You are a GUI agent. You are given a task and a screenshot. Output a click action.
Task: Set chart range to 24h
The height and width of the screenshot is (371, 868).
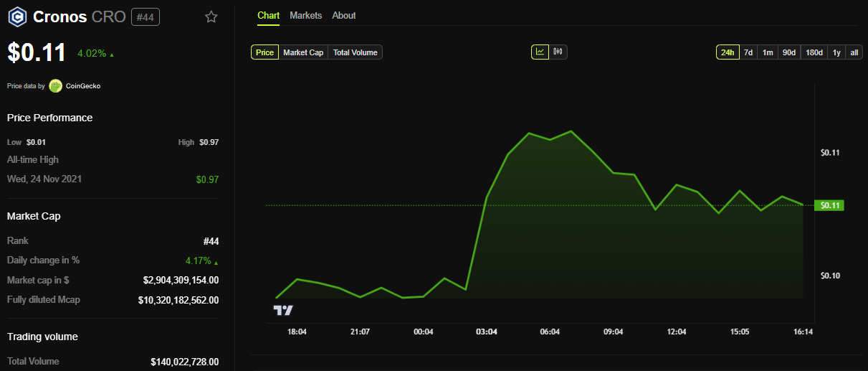728,52
